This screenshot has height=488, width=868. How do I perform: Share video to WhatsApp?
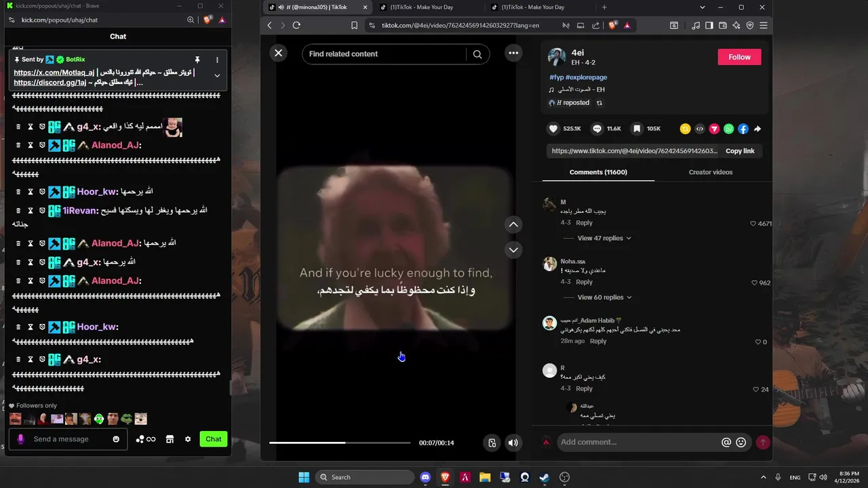728,129
